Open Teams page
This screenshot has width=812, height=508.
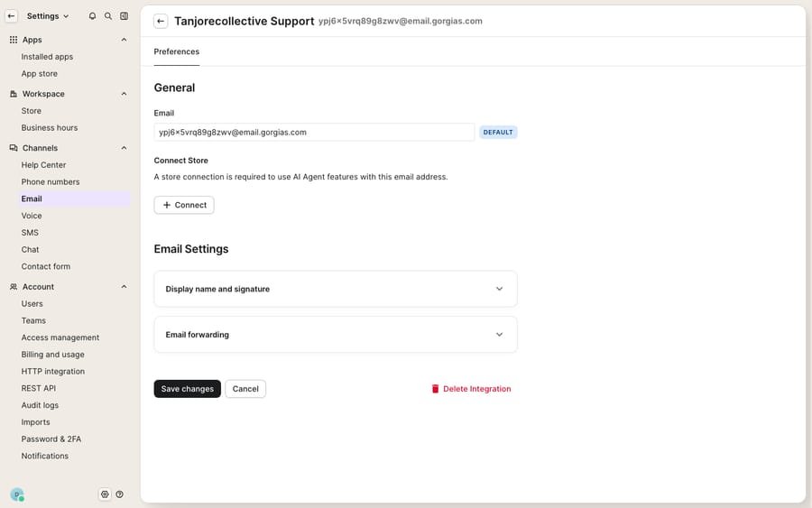coord(33,321)
